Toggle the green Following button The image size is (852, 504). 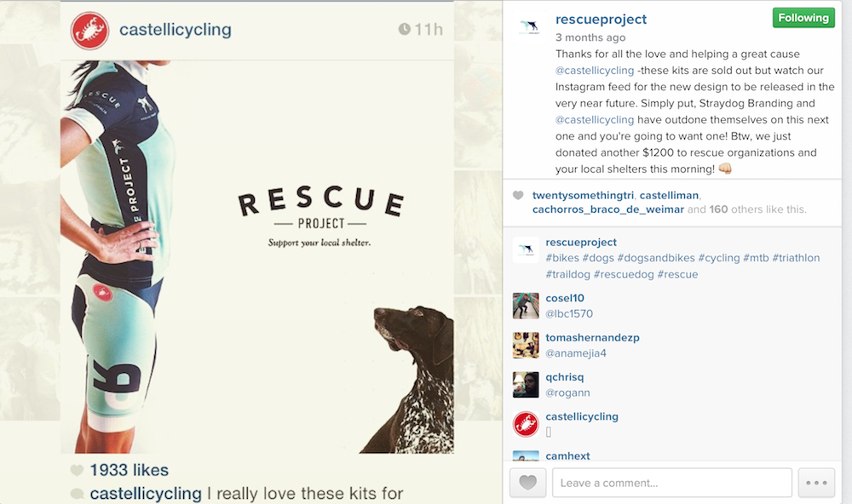(803, 18)
